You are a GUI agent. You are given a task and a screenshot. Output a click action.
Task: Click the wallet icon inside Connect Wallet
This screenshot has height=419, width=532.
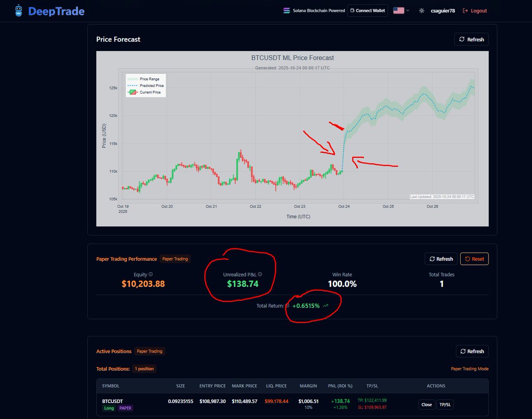coord(352,10)
